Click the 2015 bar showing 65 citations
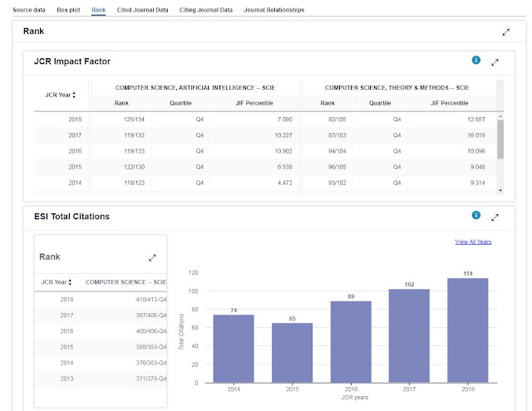The image size is (532, 411). coord(292,353)
